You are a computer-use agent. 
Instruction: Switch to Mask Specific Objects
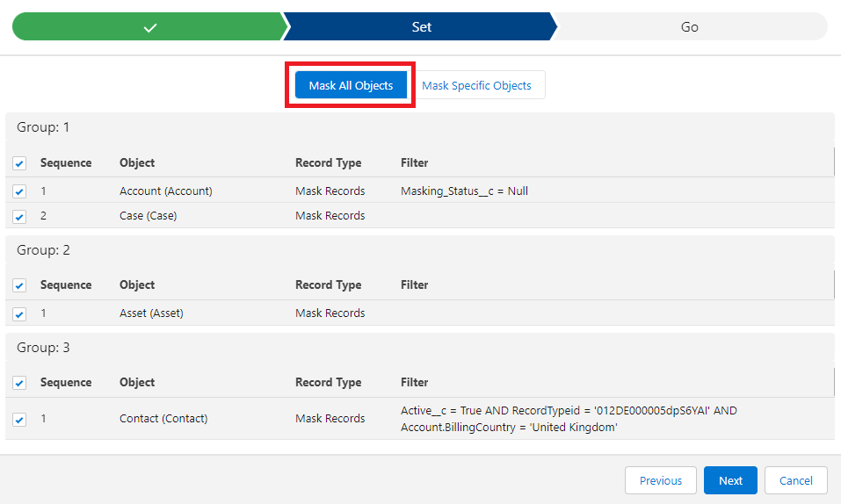point(476,85)
